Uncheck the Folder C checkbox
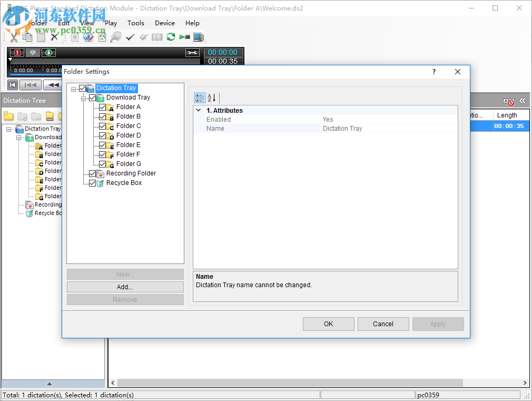This screenshot has height=401, width=532. [x=103, y=126]
